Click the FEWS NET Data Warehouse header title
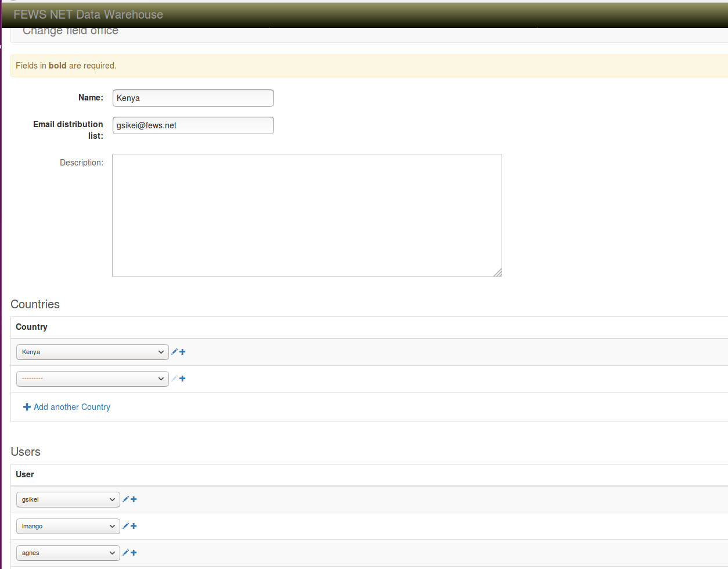Image resolution: width=728 pixels, height=569 pixels. coord(88,15)
